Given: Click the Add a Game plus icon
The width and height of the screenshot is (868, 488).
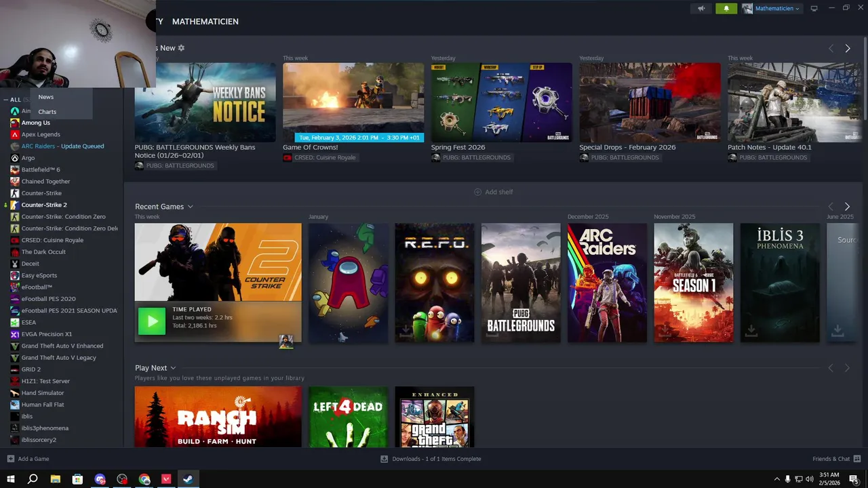Looking at the screenshot, I should pos(11,459).
